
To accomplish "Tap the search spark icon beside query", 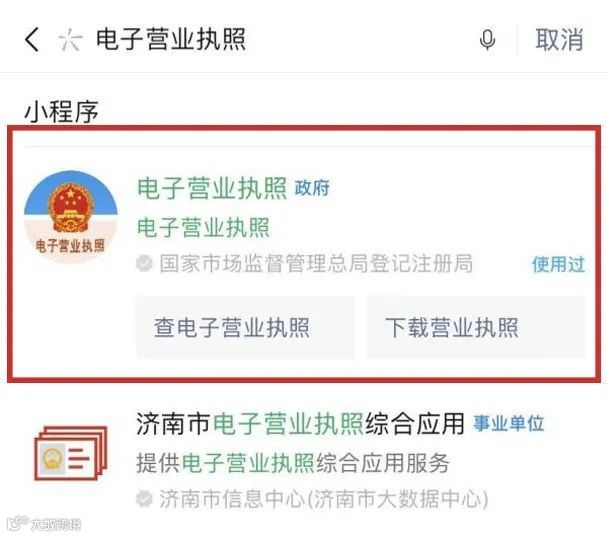I will click(70, 40).
